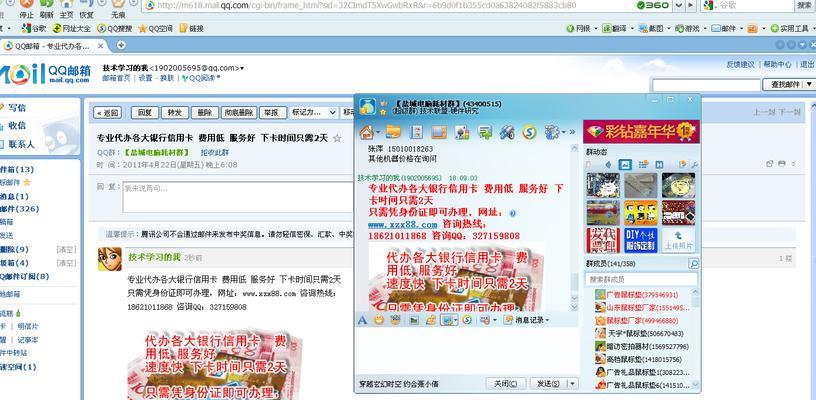Select member 天宇*鼠标垫(506670483)
This screenshot has width=816, height=400.
(x=639, y=333)
